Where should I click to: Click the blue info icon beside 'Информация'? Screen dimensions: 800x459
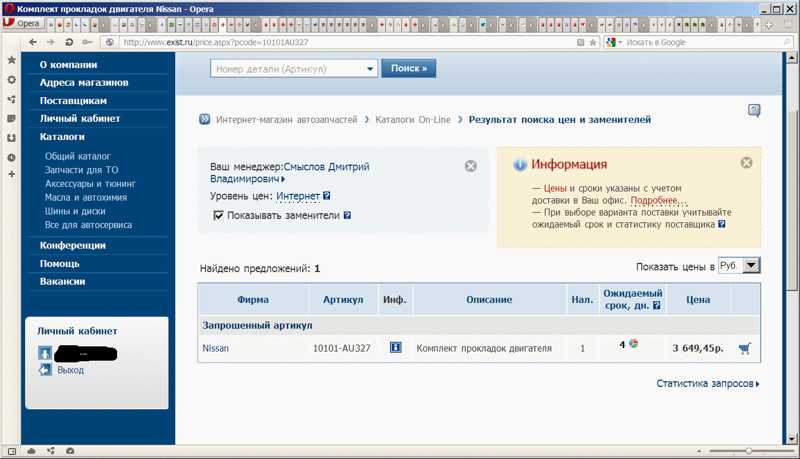(519, 165)
